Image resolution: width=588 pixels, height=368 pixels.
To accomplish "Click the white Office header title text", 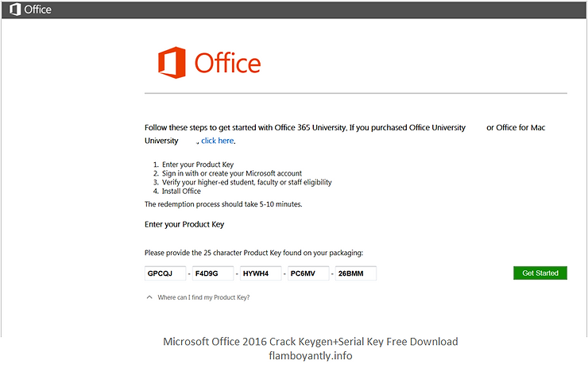I will 37,10.
